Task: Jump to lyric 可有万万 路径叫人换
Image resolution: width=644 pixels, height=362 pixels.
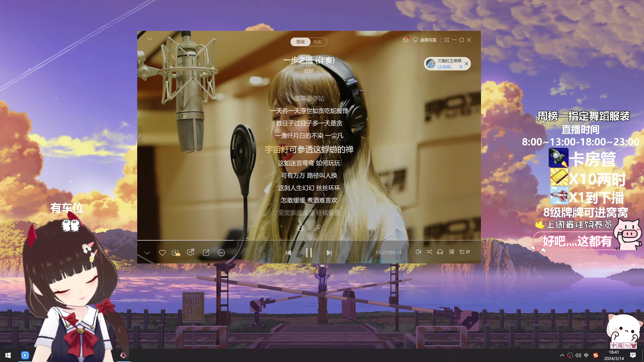Action: (x=309, y=176)
